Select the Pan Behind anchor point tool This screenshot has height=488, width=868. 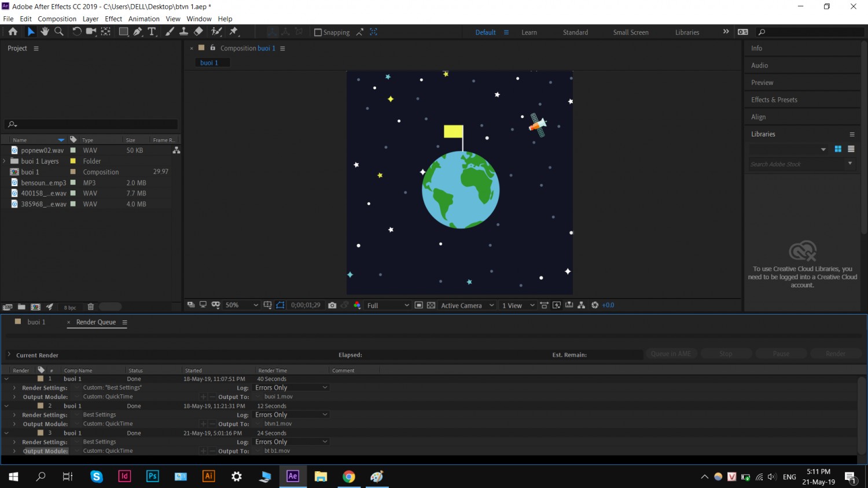click(x=106, y=32)
